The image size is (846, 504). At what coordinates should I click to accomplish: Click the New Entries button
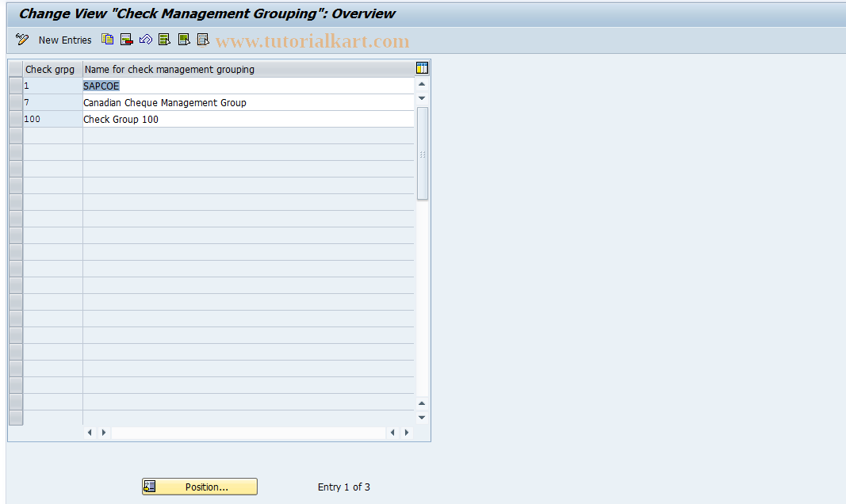click(65, 40)
